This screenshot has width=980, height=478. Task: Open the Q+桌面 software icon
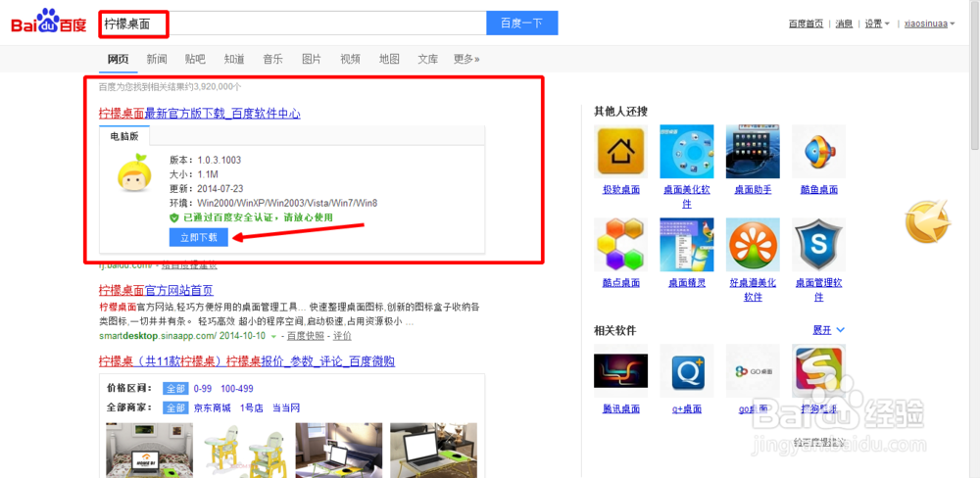(x=687, y=370)
